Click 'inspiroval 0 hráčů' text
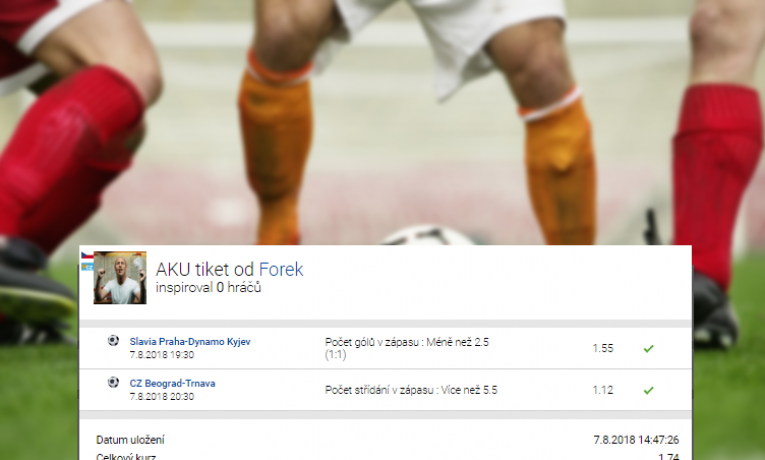 pyautogui.click(x=208, y=288)
